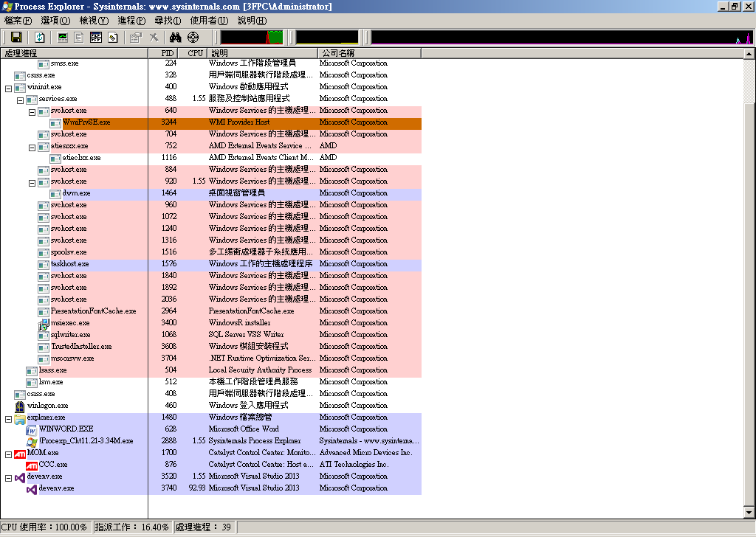Collapse the wininit.exe tree node
This screenshot has width=756, height=537.
(x=8, y=89)
